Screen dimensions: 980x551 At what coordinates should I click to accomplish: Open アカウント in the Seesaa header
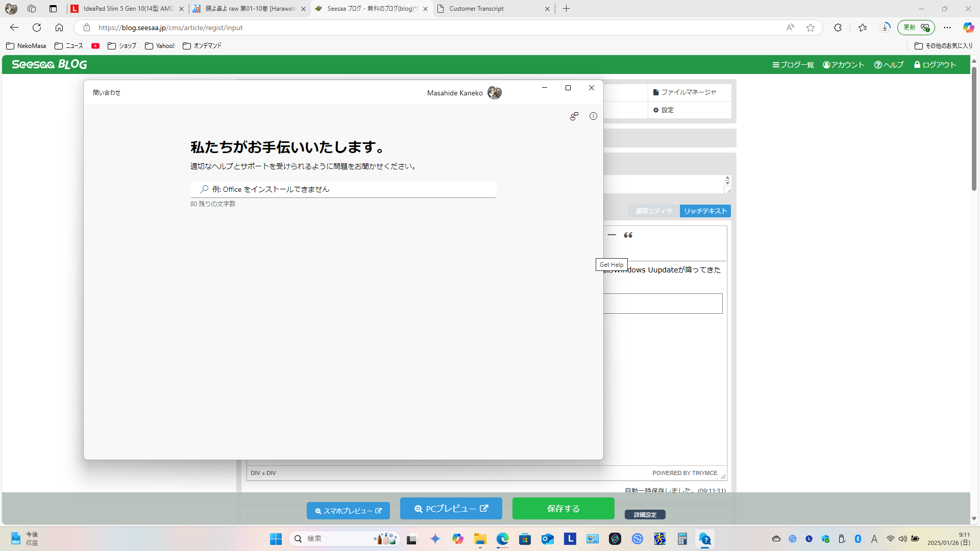coord(843,65)
